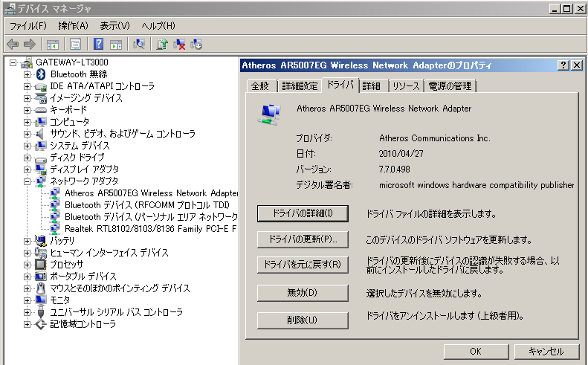Click the 無効(D) button
588x365 pixels.
303,293
